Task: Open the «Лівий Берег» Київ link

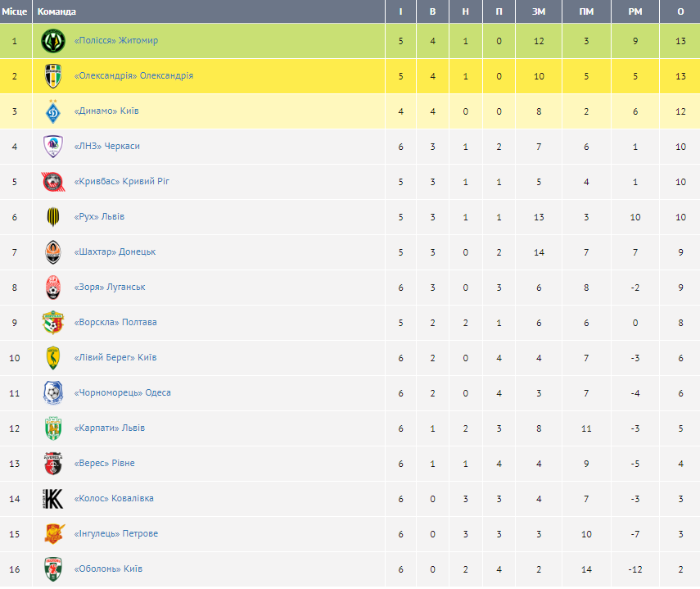Action: (x=115, y=357)
